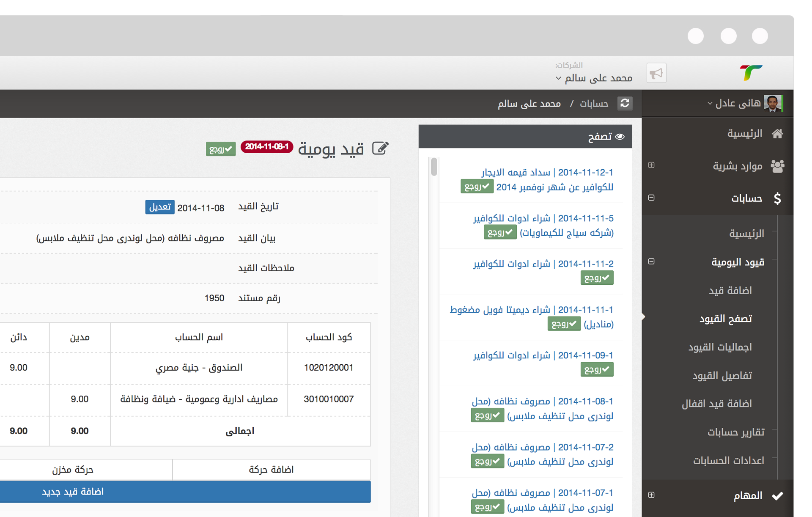Screen dimensions: 812x517
Task: Click the refresh icon in breadcrumb bar
Action: (625, 103)
